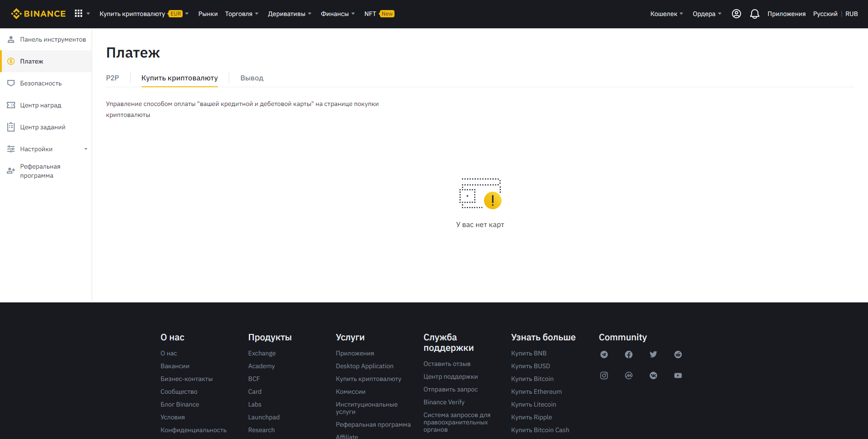868x439 pixels.
Task: Open the user profile icon
Action: point(736,14)
